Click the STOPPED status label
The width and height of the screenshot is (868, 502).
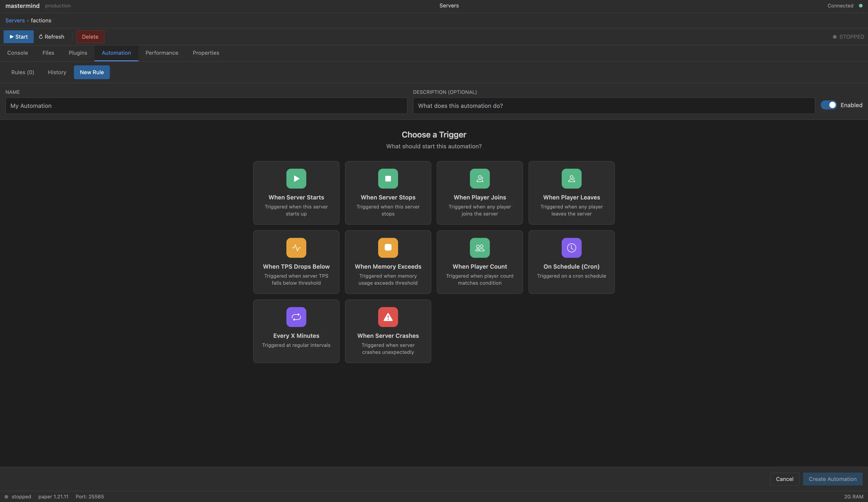coord(848,37)
